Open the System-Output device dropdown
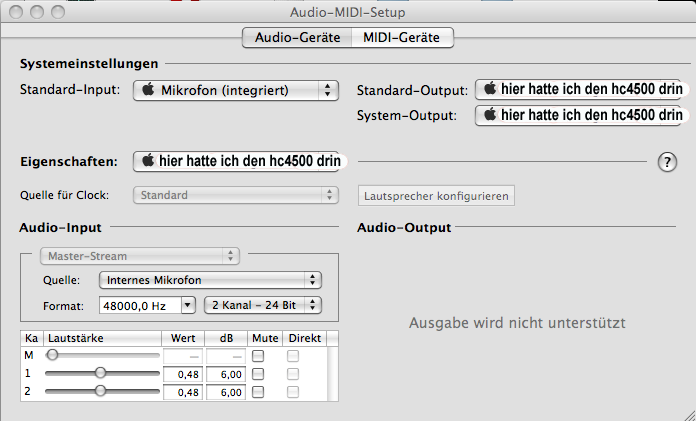The height and width of the screenshot is (421, 696). pos(581,115)
